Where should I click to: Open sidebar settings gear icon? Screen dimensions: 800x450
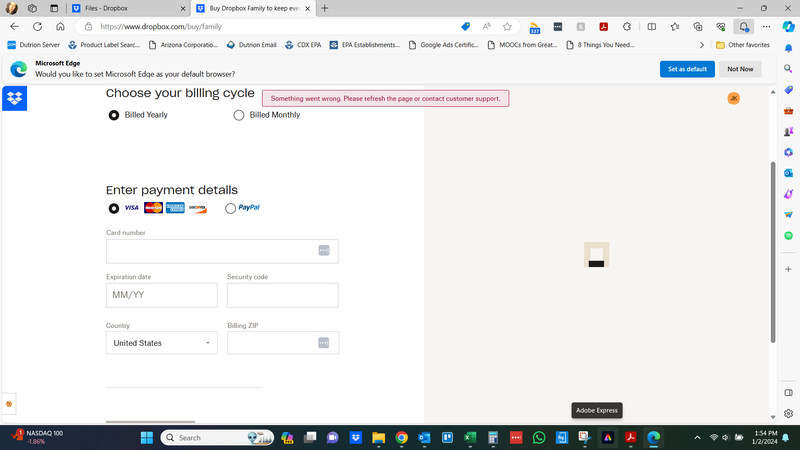pos(788,414)
